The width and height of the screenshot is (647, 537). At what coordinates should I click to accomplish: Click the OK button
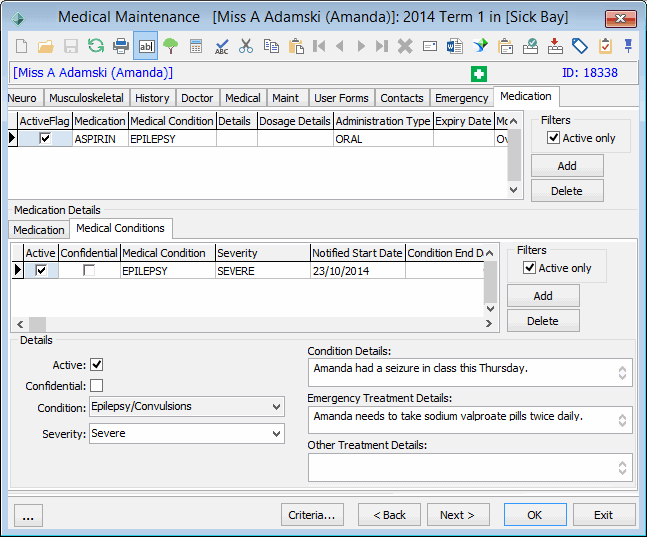pos(535,515)
